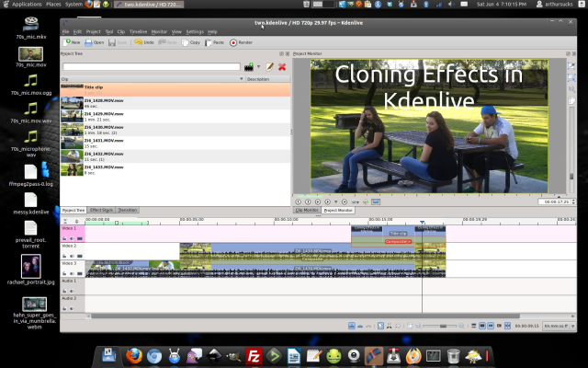Image resolution: width=588 pixels, height=368 pixels.
Task: Click the New project toolbar button
Action: pos(72,42)
